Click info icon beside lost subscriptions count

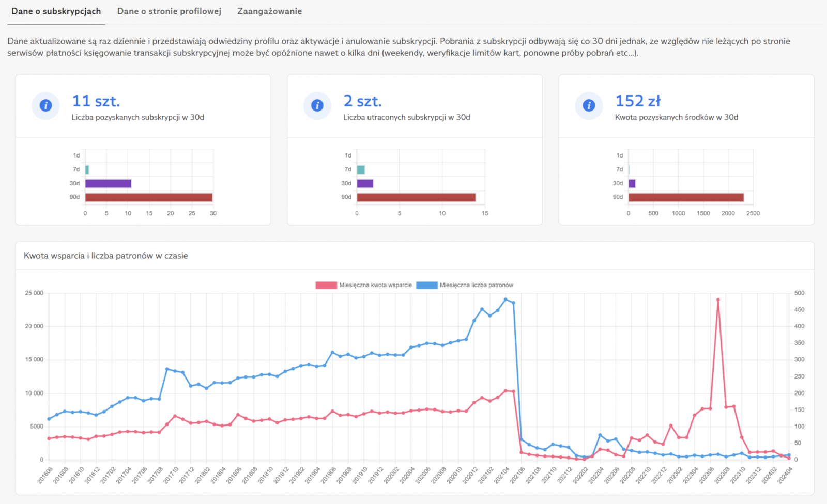tap(317, 106)
